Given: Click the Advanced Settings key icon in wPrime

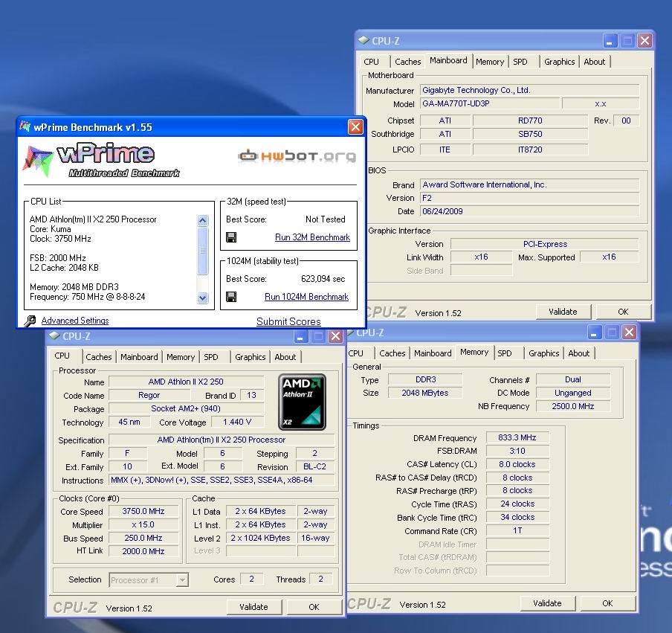Looking at the screenshot, I should 30,321.
